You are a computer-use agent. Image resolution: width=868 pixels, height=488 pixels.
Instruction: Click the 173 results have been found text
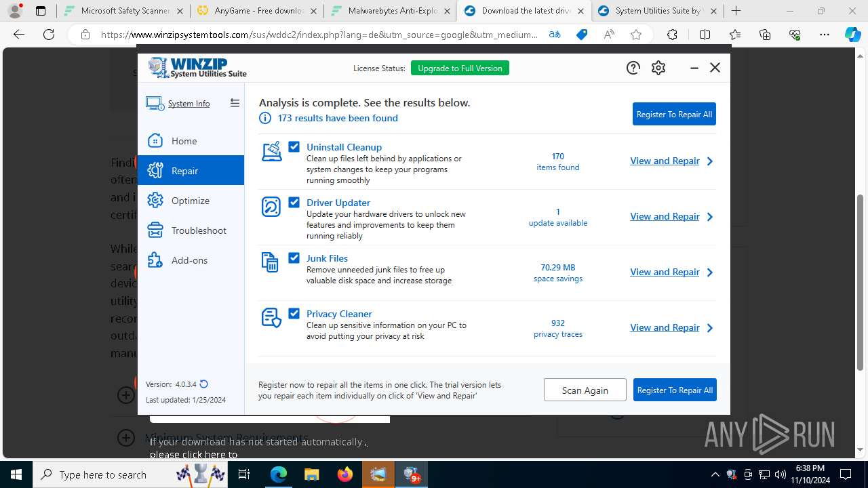tap(338, 118)
